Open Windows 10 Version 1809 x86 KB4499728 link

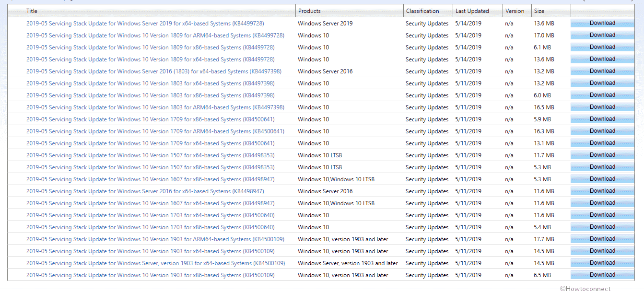[151, 47]
